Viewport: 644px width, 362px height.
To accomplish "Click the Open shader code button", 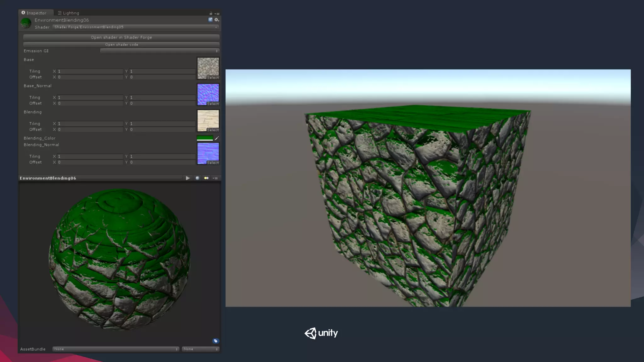I will pos(121,45).
